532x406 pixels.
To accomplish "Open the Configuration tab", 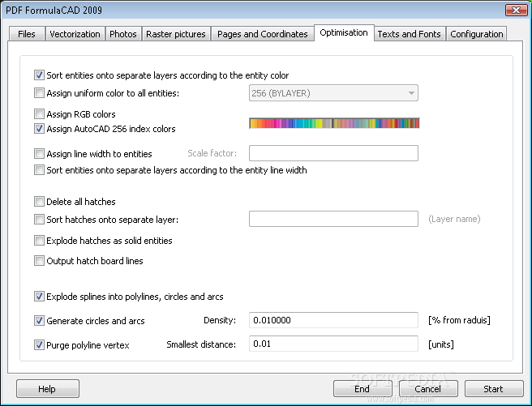I will pyautogui.click(x=476, y=34).
